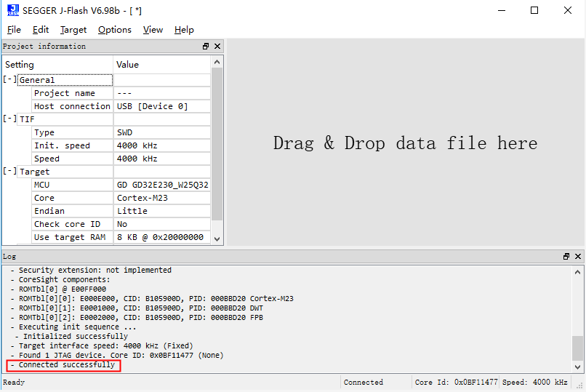Collapse the Target settings group
This screenshot has height=392, width=586.
(9, 171)
